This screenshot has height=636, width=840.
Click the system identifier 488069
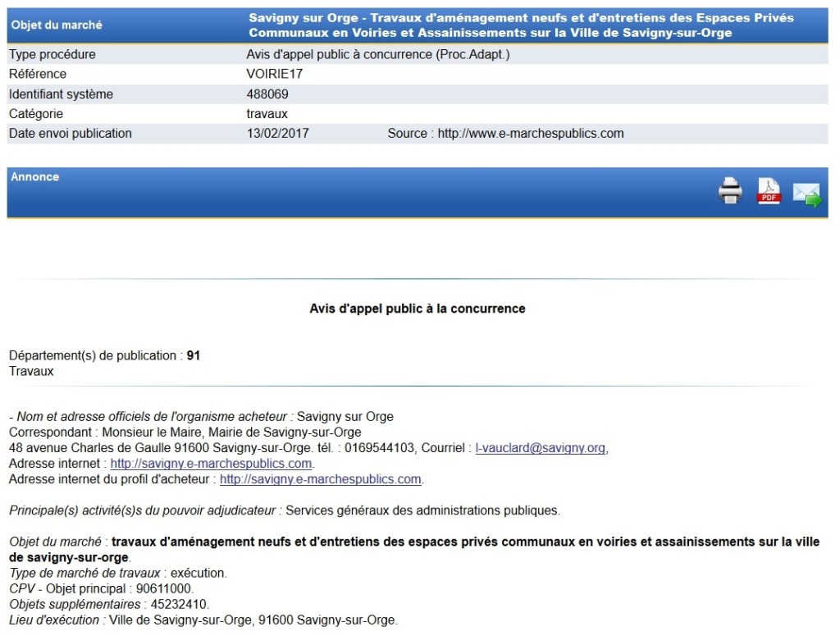point(267,94)
